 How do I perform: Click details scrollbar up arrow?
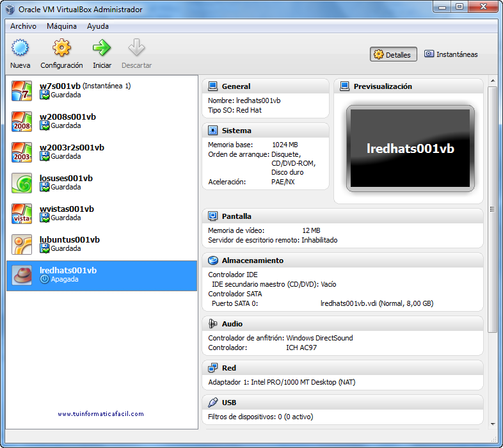coord(493,81)
